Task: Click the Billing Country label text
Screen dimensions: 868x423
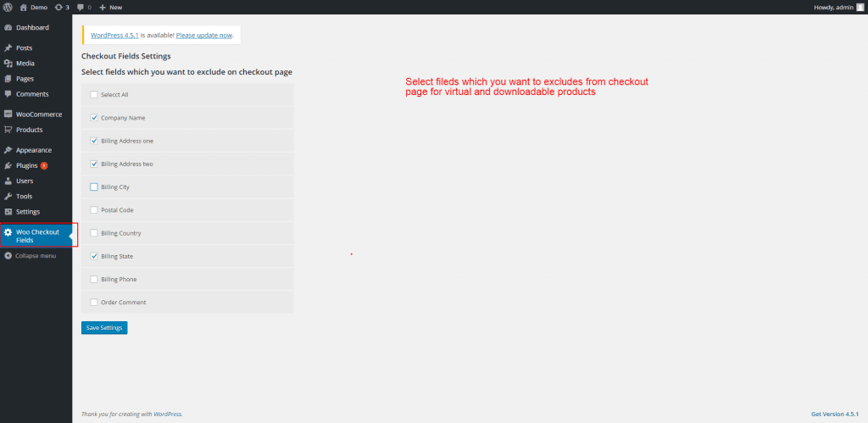Action: tap(121, 234)
